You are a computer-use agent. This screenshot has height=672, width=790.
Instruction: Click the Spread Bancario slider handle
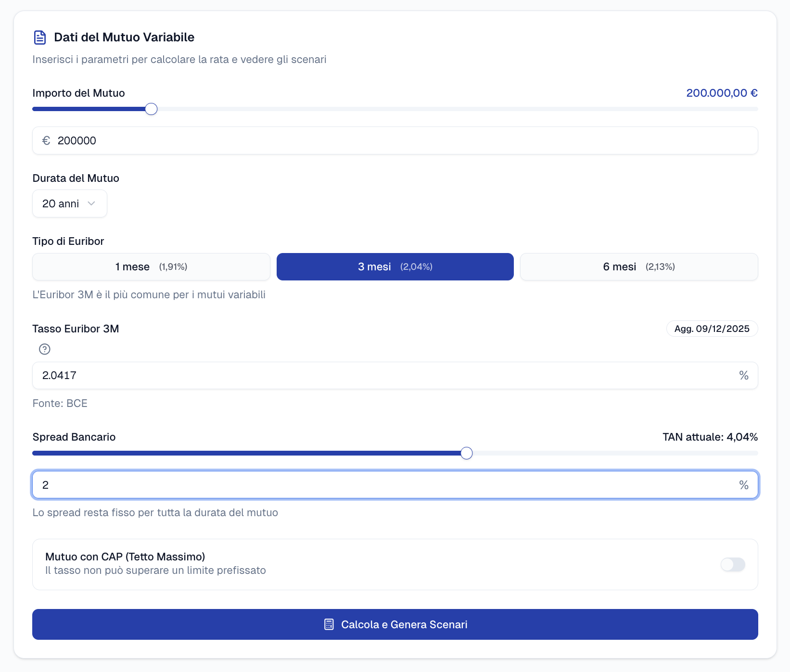pos(466,453)
